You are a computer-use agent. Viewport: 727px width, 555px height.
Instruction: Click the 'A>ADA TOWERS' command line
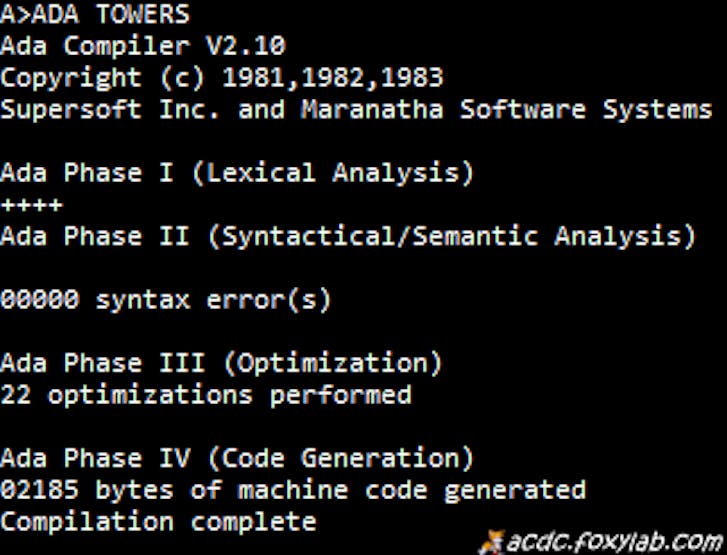tap(95, 15)
